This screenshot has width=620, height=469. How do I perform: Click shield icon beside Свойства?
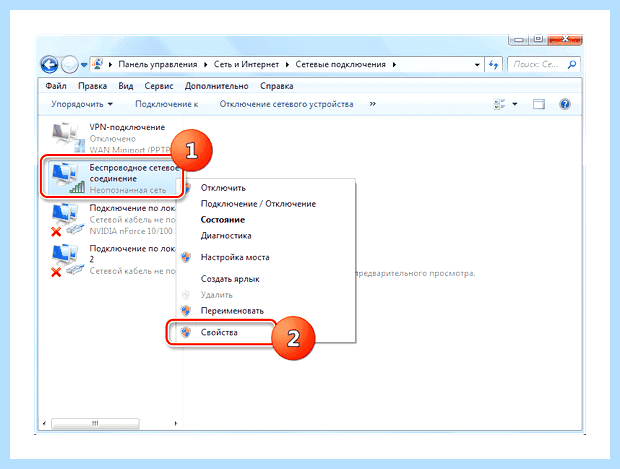tap(186, 333)
